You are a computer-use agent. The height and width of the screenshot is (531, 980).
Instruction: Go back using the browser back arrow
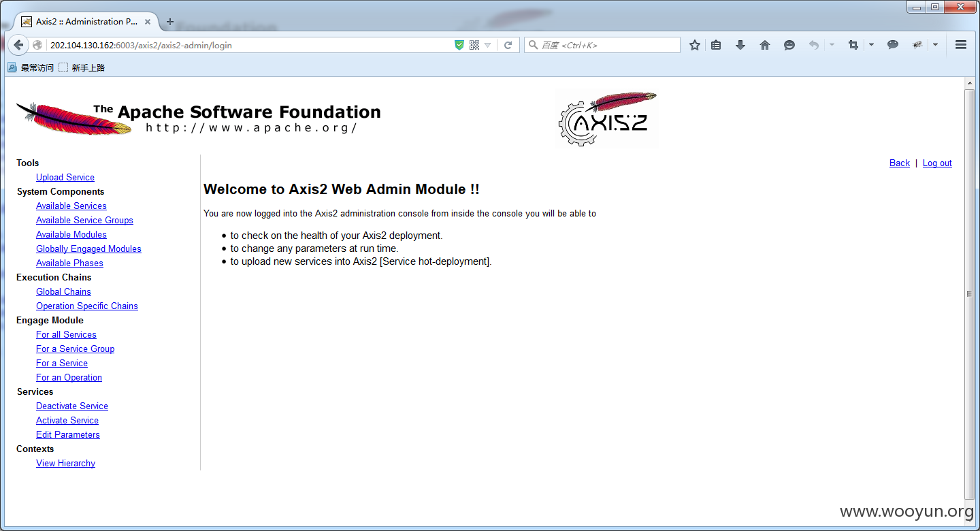18,45
